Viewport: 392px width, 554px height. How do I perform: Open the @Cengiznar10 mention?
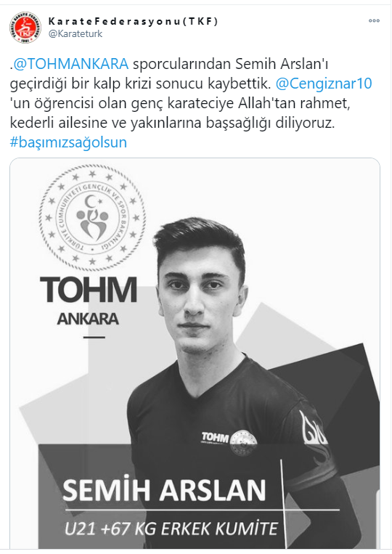324,83
